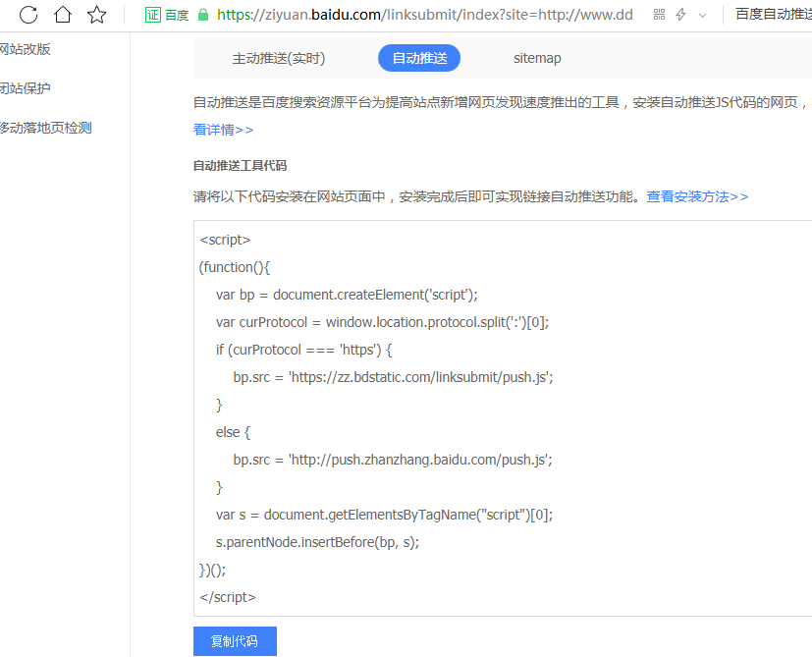Viewport: 812px width, 657px height.
Task: Reload the page with the refresh icon
Action: click(28, 15)
